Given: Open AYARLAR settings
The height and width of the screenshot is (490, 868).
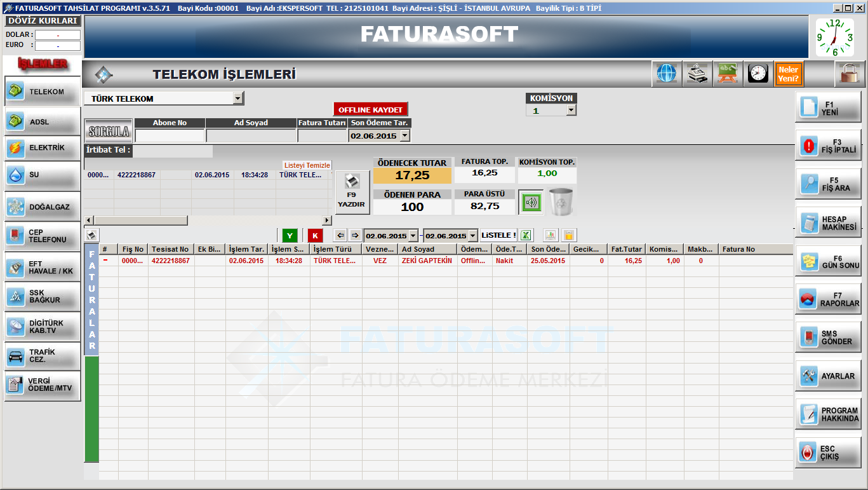Looking at the screenshot, I should (x=829, y=376).
